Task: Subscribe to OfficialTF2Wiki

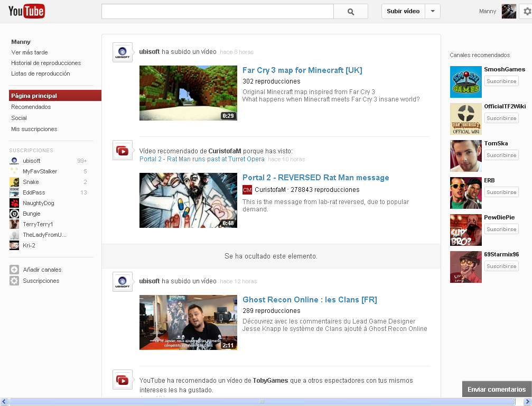Action: (501, 118)
